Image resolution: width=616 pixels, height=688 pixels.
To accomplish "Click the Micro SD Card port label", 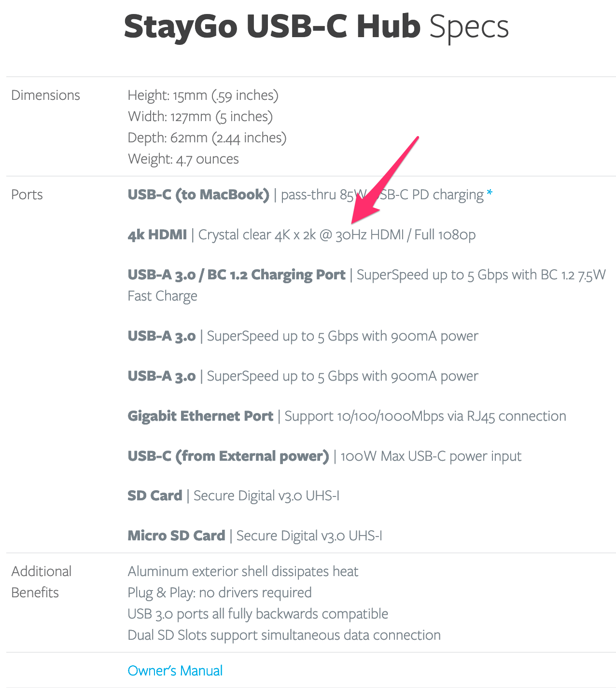I will (x=176, y=536).
